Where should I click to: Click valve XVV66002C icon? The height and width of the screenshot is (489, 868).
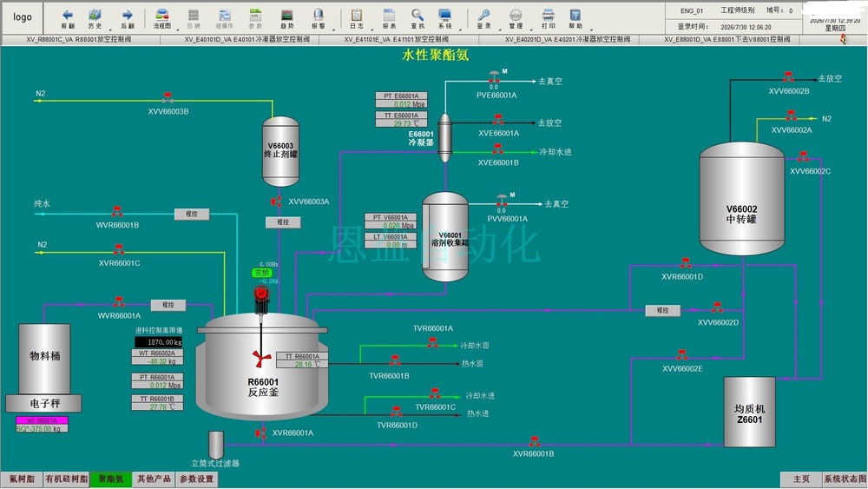[x=803, y=156]
